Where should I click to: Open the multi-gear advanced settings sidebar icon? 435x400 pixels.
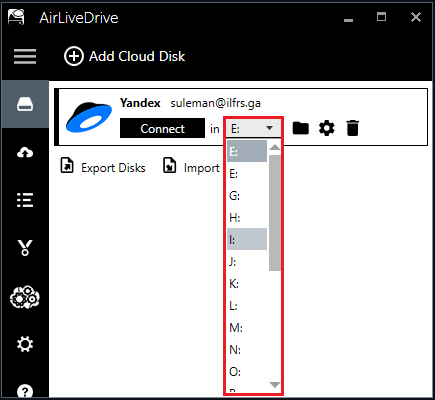(25, 296)
